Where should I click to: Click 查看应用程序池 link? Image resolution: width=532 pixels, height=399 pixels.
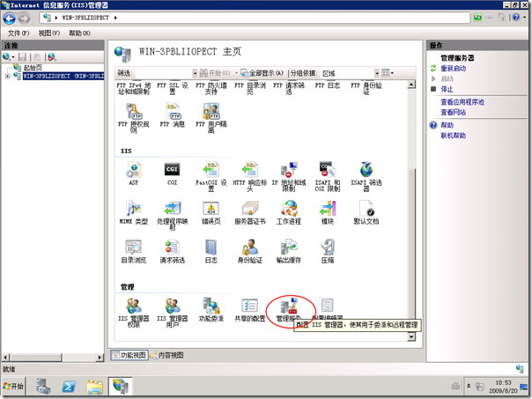click(x=462, y=102)
